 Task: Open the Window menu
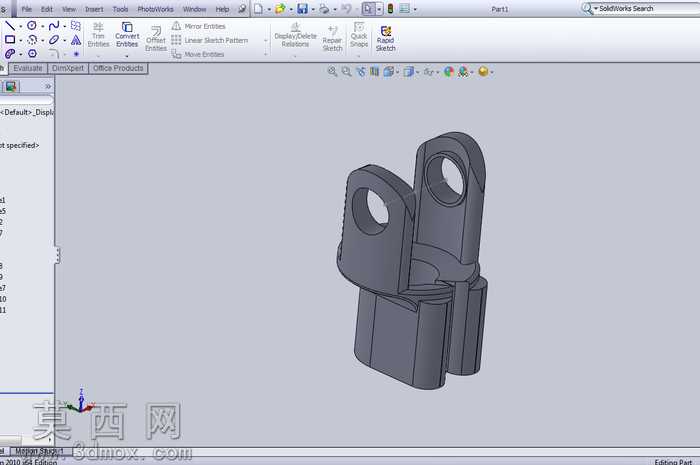click(195, 9)
